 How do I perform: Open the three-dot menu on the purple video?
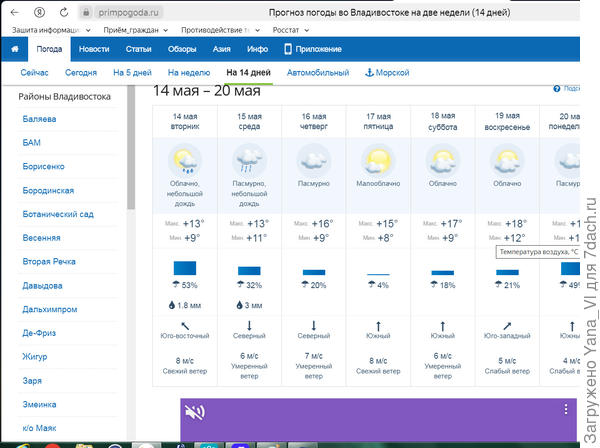566,410
